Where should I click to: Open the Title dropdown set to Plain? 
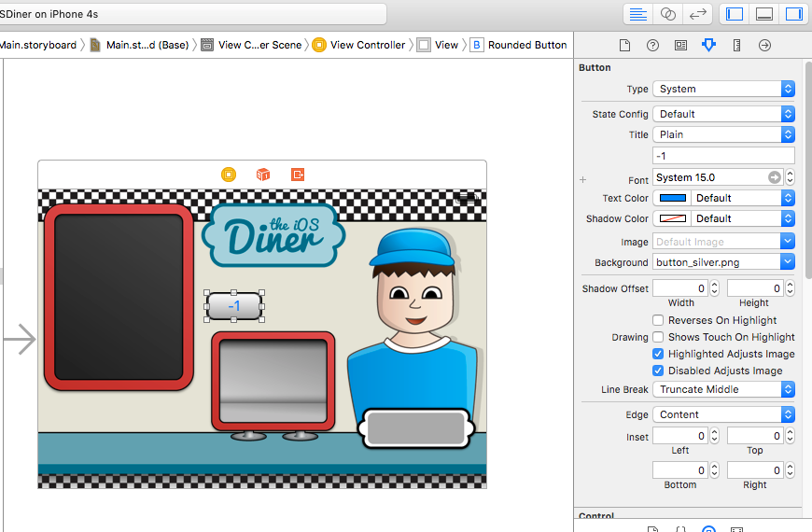(x=723, y=134)
